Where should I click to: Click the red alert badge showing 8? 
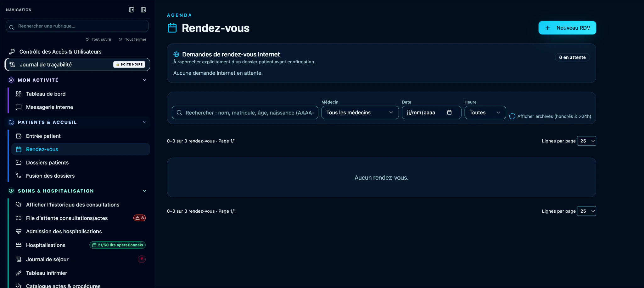click(140, 218)
